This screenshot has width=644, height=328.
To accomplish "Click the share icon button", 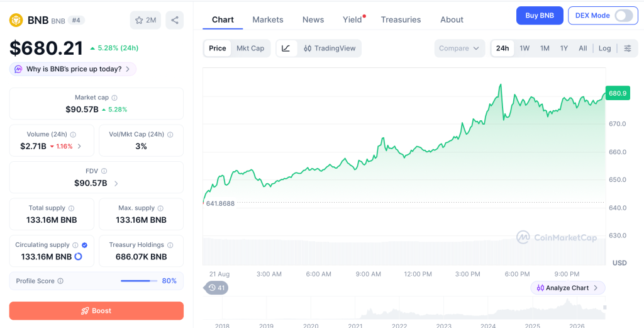I will coord(175,20).
